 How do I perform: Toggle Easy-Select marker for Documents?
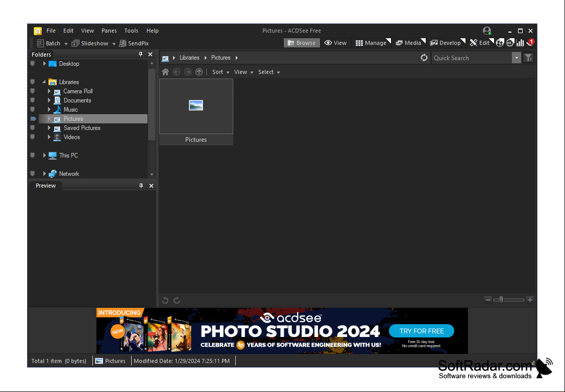(x=33, y=100)
